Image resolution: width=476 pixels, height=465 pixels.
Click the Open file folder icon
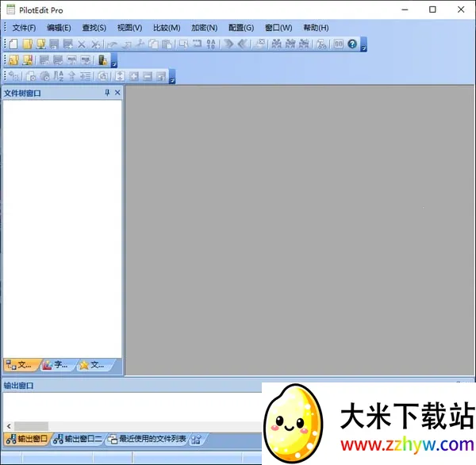tap(27, 44)
